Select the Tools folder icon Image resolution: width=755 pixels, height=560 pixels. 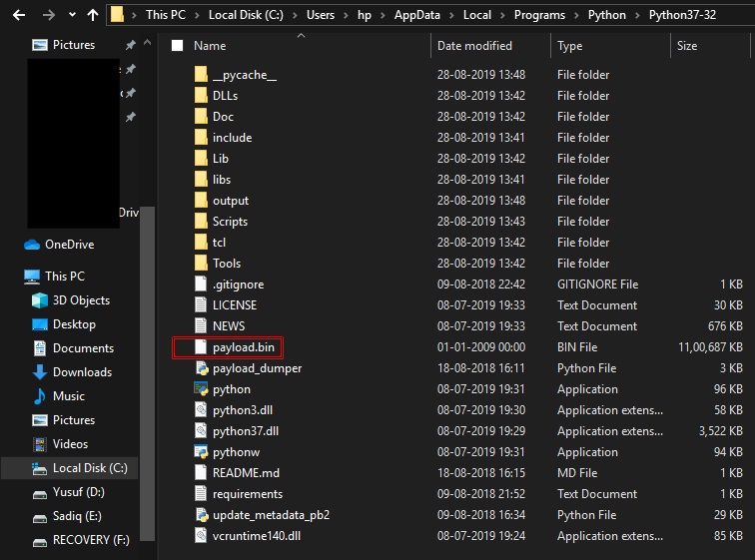[x=202, y=264]
